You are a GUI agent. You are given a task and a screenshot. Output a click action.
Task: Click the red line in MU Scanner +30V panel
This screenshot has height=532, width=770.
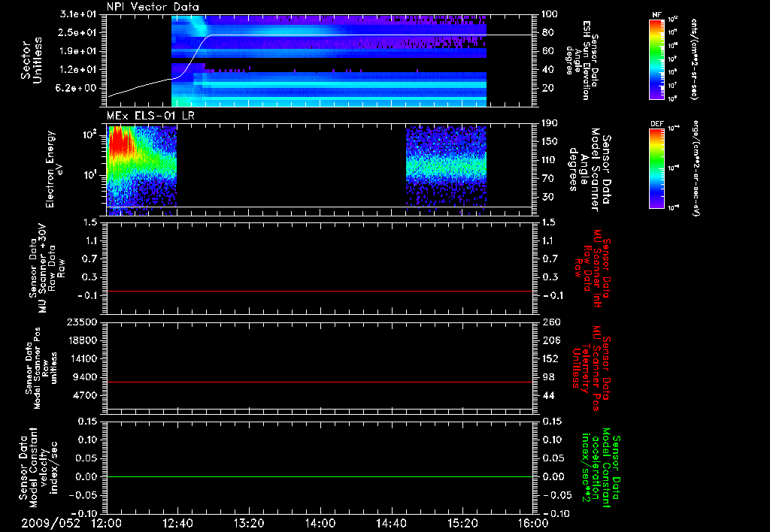click(x=320, y=292)
